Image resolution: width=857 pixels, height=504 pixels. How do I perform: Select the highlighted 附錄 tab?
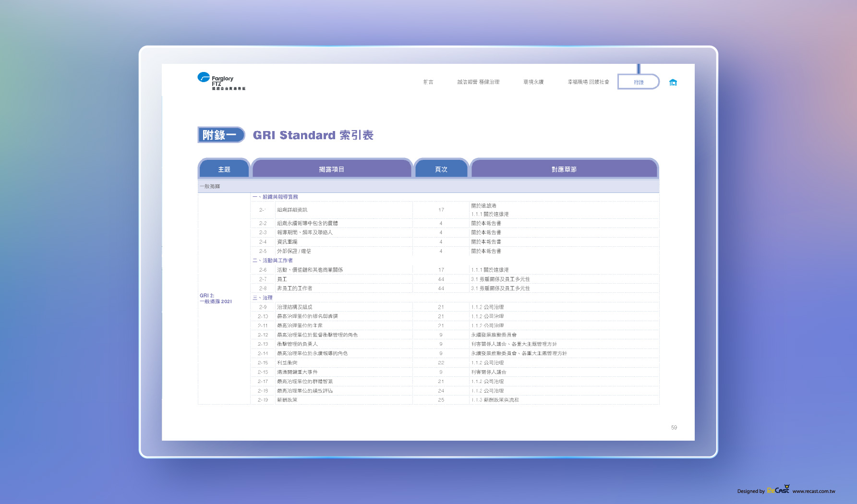click(639, 82)
